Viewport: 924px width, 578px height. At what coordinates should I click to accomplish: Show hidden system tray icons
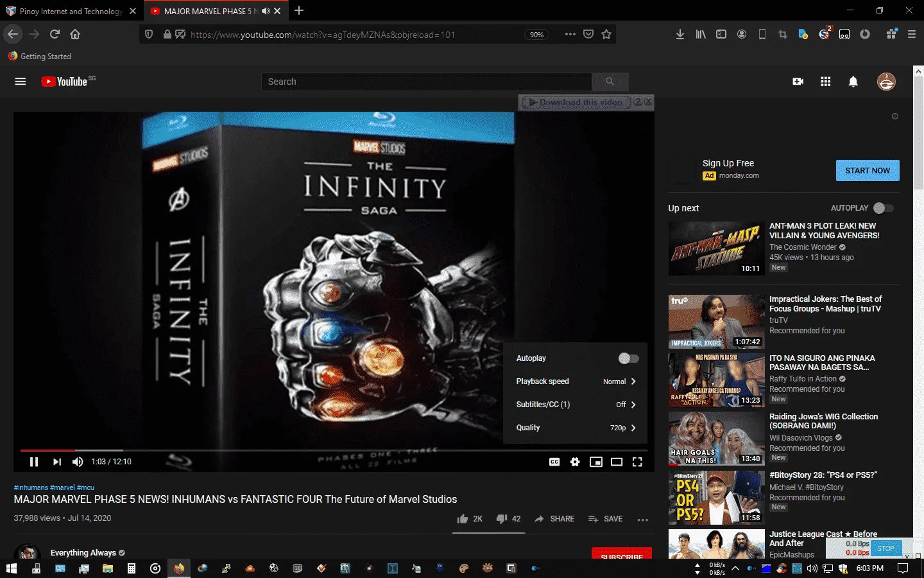tap(735, 568)
